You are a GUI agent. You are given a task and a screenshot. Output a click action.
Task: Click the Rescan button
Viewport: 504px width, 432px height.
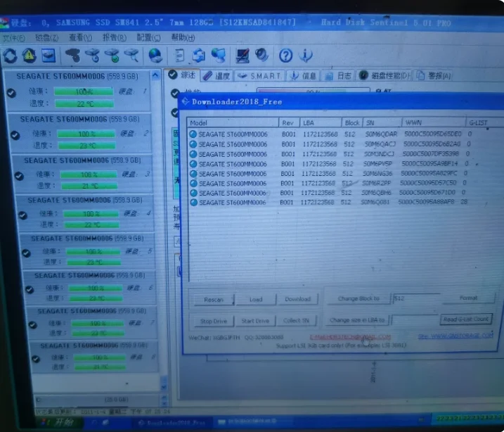coord(214,300)
